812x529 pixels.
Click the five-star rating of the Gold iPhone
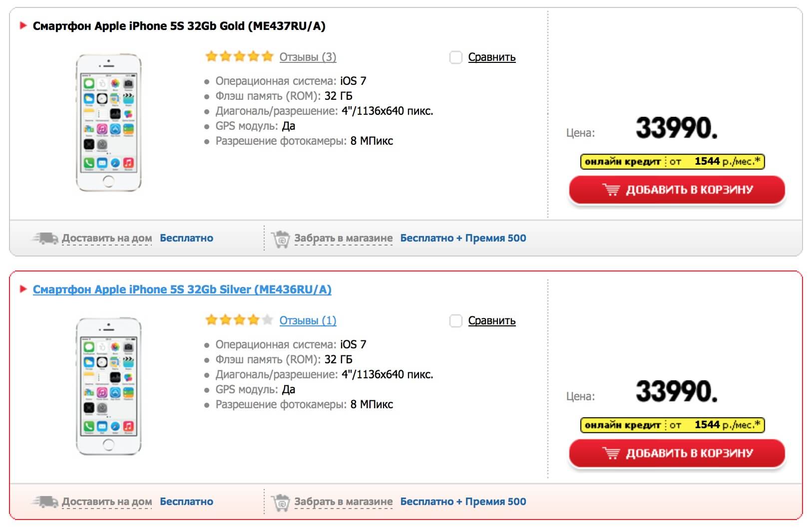(x=239, y=56)
